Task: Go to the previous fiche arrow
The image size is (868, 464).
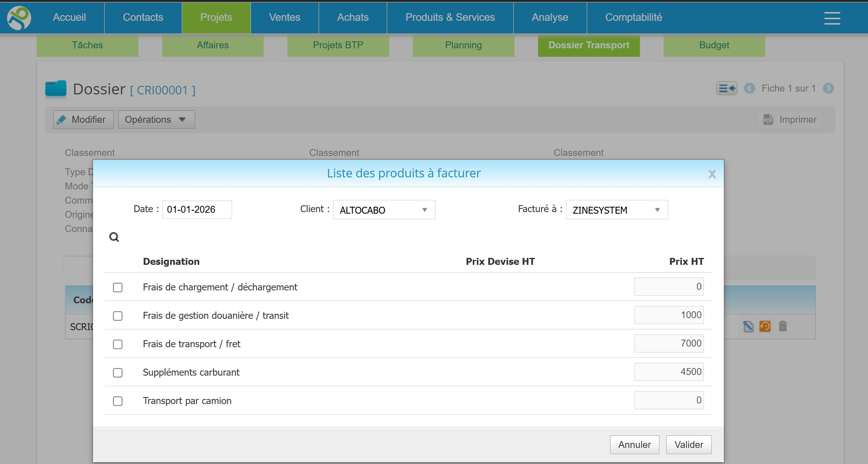Action: pyautogui.click(x=749, y=88)
